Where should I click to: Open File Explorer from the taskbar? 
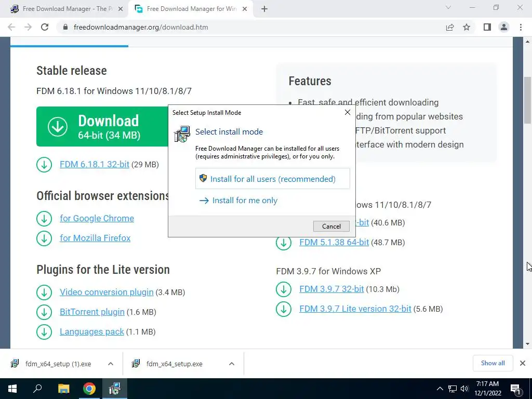pyautogui.click(x=63, y=389)
